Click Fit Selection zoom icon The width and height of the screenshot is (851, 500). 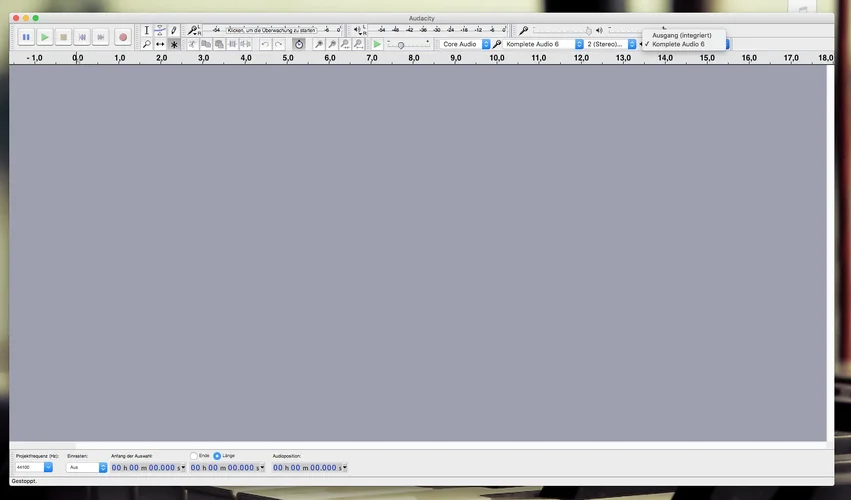[345, 44]
